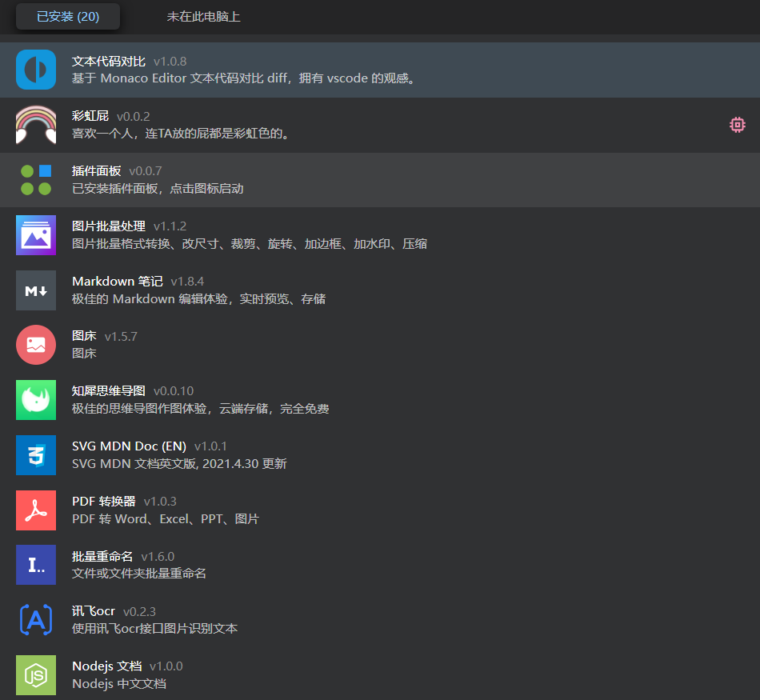
Task: Select the 批量重命名 title
Action: tap(102, 556)
